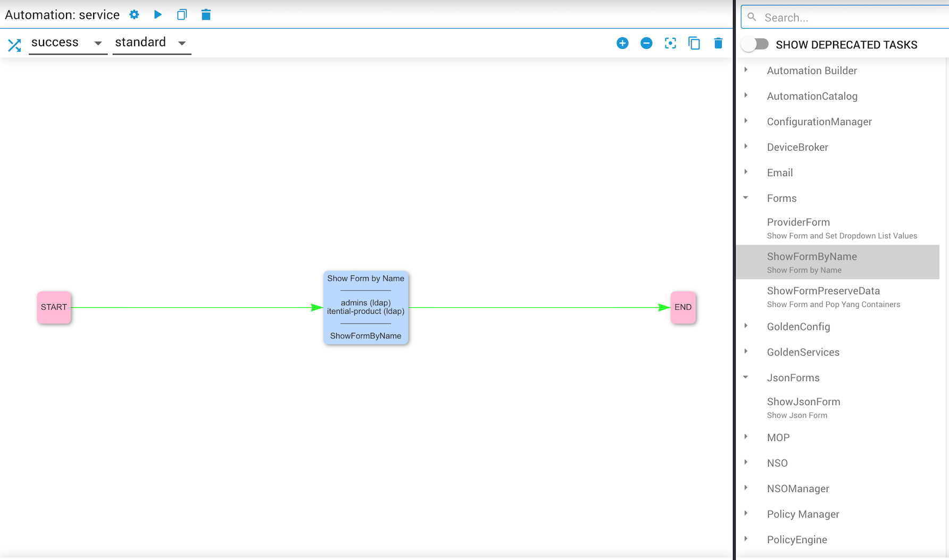Copy selected task on canvas toolbar

(694, 43)
